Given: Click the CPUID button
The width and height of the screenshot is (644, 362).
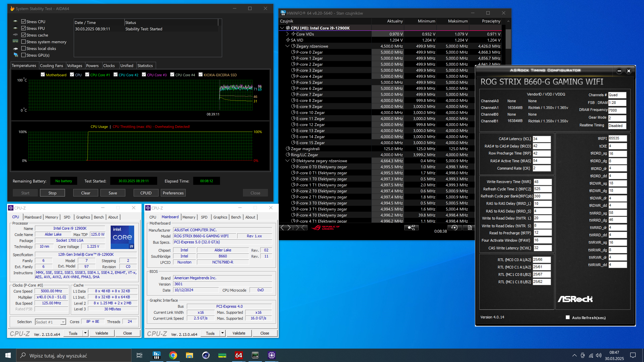Looking at the screenshot, I should coord(146,193).
